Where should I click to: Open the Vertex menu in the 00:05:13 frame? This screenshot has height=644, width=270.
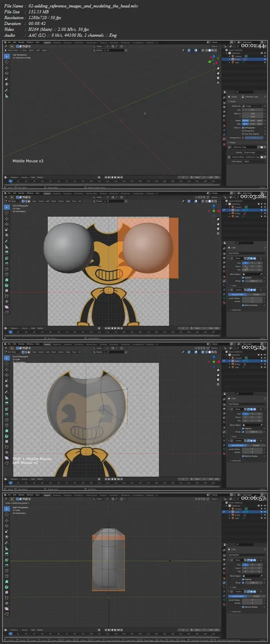(61, 352)
